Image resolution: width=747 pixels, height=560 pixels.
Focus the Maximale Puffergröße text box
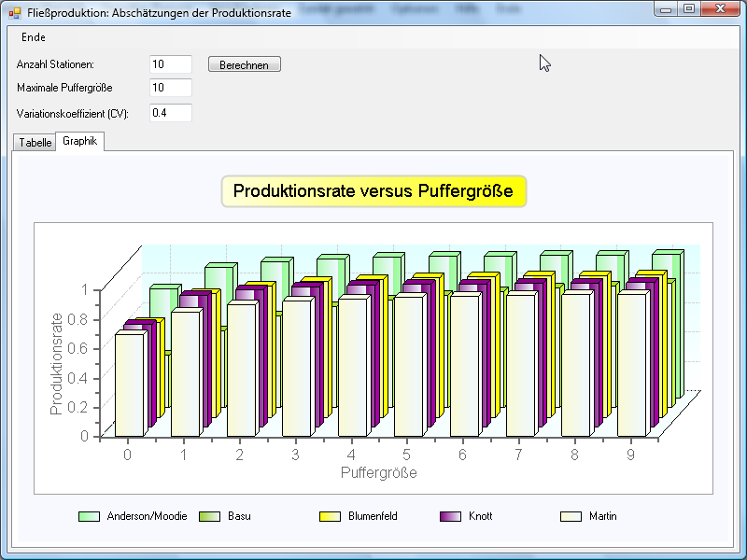tap(170, 88)
